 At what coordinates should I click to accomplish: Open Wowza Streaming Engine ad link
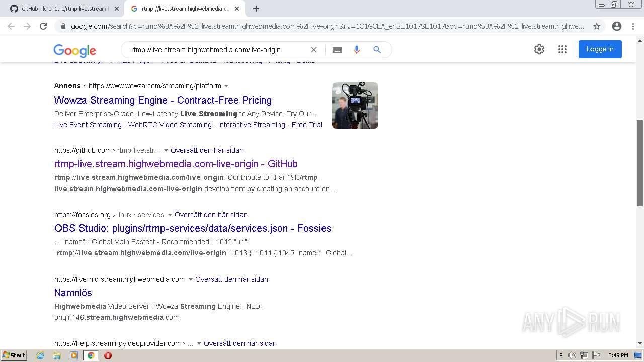[163, 100]
